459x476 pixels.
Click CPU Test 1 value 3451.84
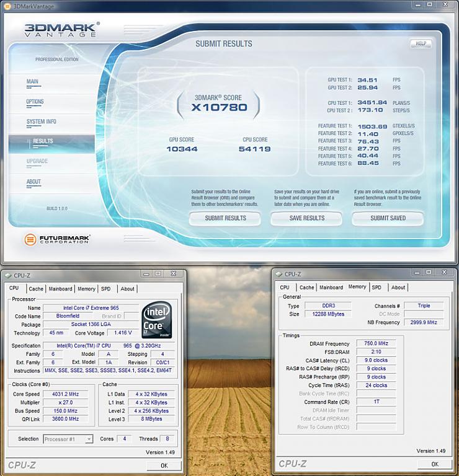pos(372,103)
